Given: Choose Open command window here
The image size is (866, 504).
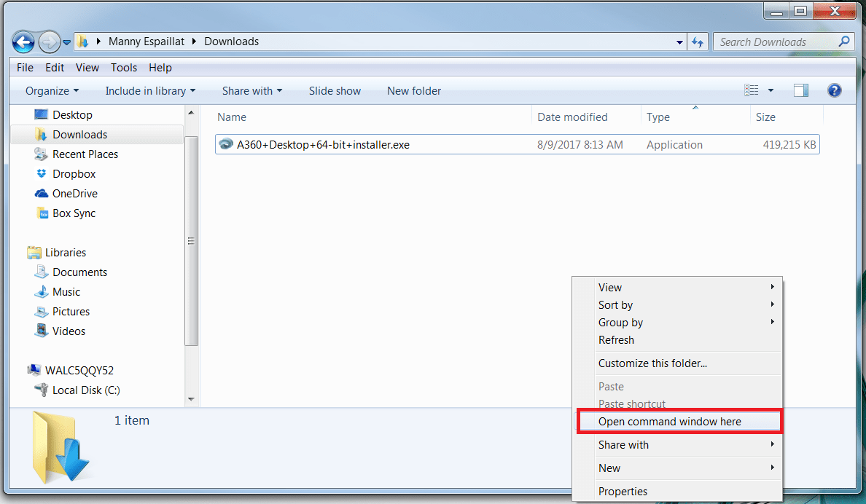Looking at the screenshot, I should pos(670,421).
